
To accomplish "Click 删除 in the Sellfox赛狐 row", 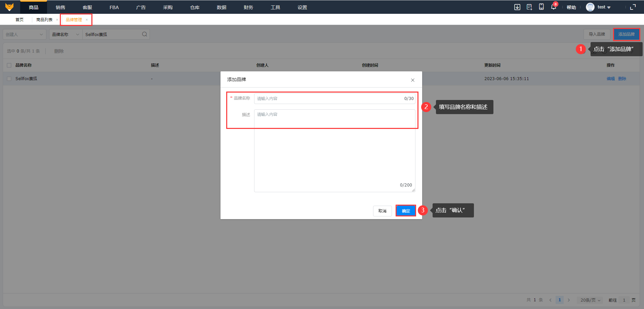I will tap(622, 79).
